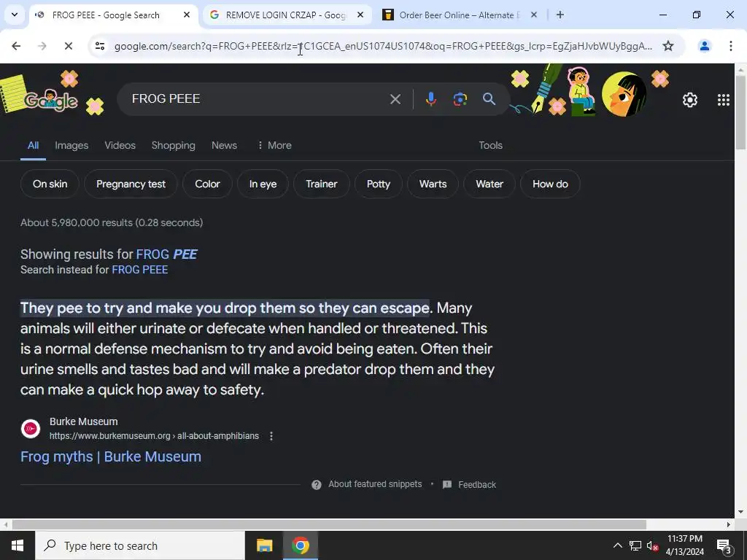Stop page loading with X button
Viewport: 747px width, 560px height.
click(x=68, y=46)
